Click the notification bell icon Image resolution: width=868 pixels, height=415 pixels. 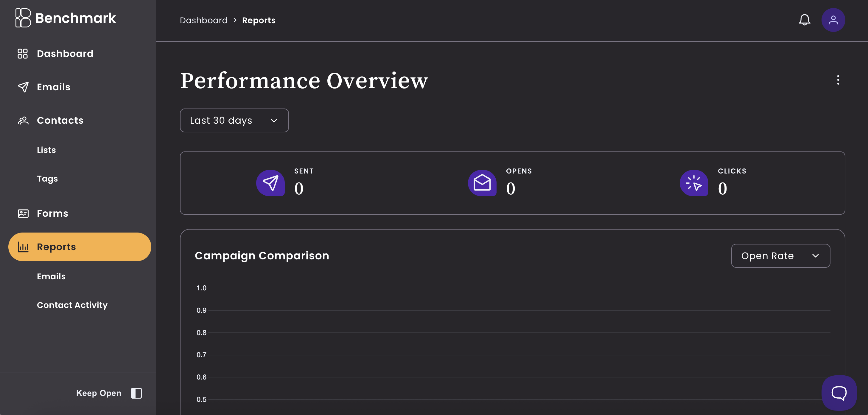(x=805, y=20)
